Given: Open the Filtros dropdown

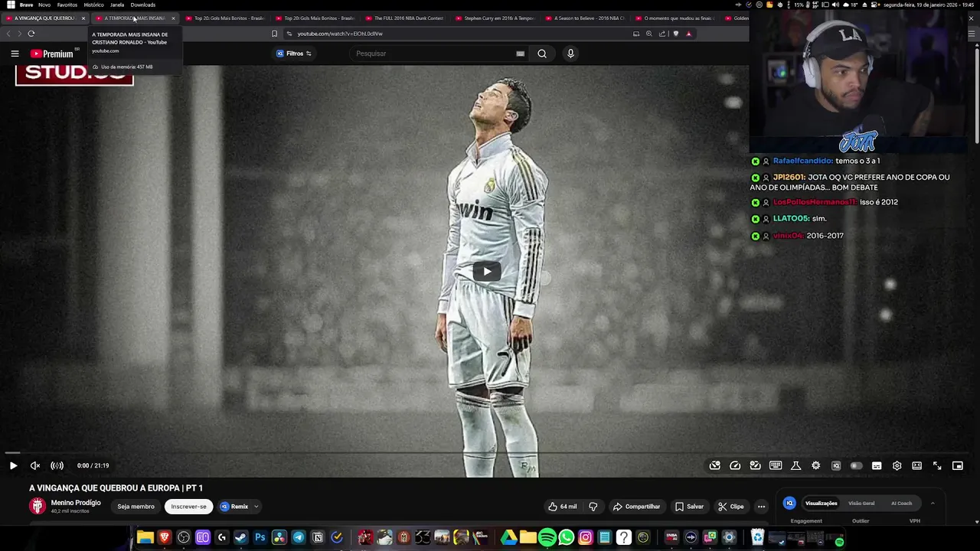Looking at the screenshot, I should pyautogui.click(x=294, y=54).
